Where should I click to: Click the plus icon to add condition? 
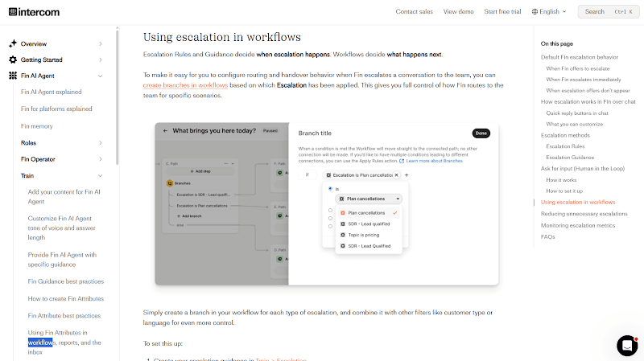(407, 175)
